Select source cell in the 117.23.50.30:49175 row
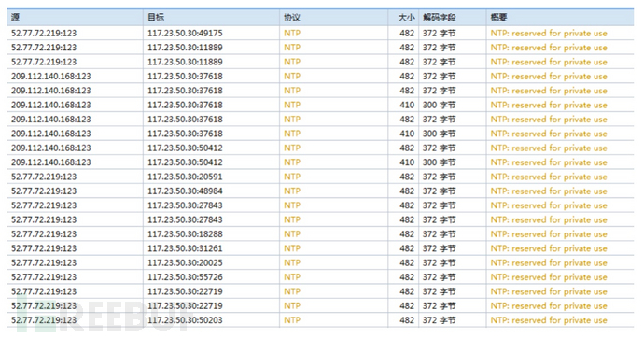This screenshot has height=339, width=644. 44,34
